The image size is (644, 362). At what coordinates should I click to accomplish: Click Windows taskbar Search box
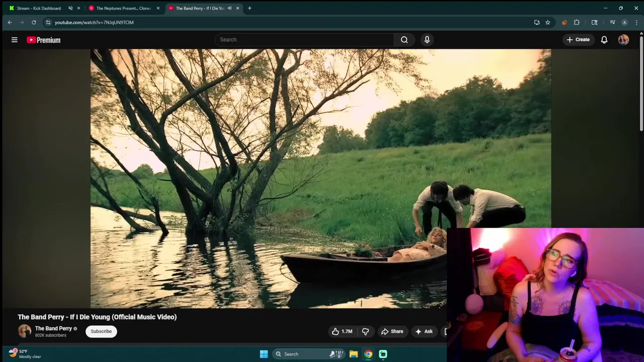click(x=308, y=354)
